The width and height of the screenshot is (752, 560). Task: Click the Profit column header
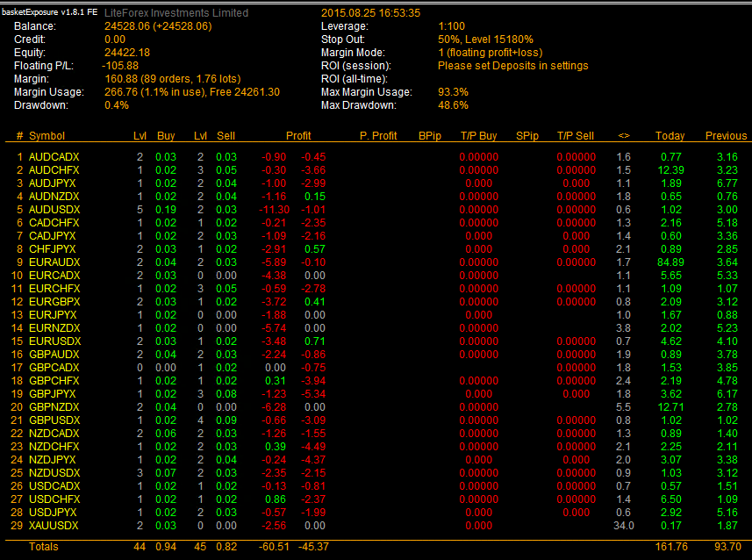[x=298, y=136]
